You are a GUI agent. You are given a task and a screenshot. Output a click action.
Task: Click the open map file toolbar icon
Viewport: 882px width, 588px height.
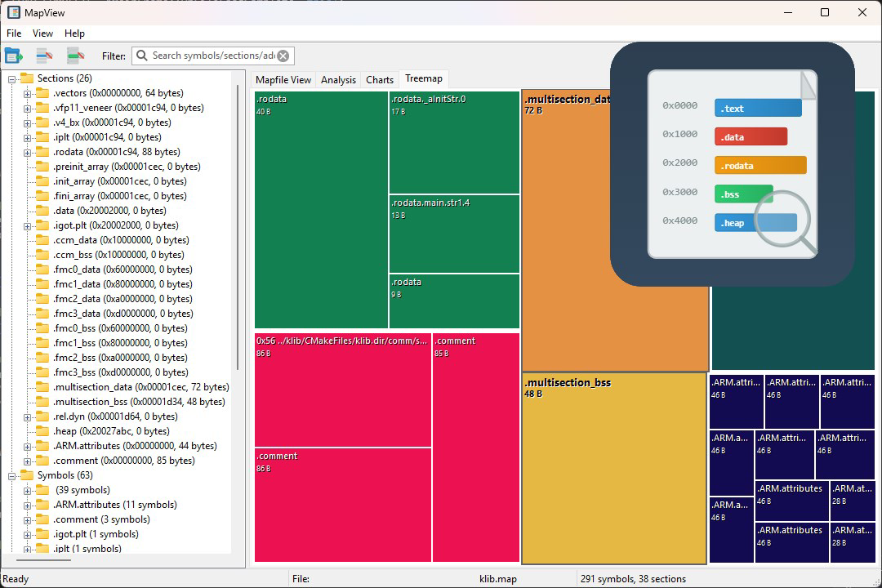click(x=14, y=56)
